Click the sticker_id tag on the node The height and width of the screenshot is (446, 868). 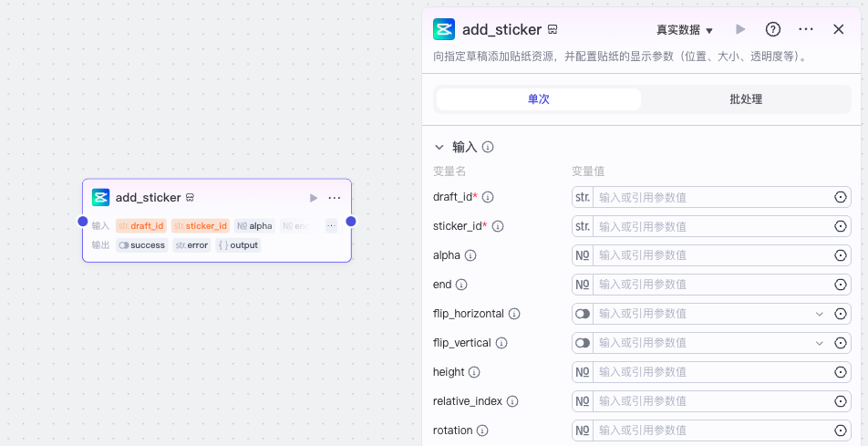201,226
